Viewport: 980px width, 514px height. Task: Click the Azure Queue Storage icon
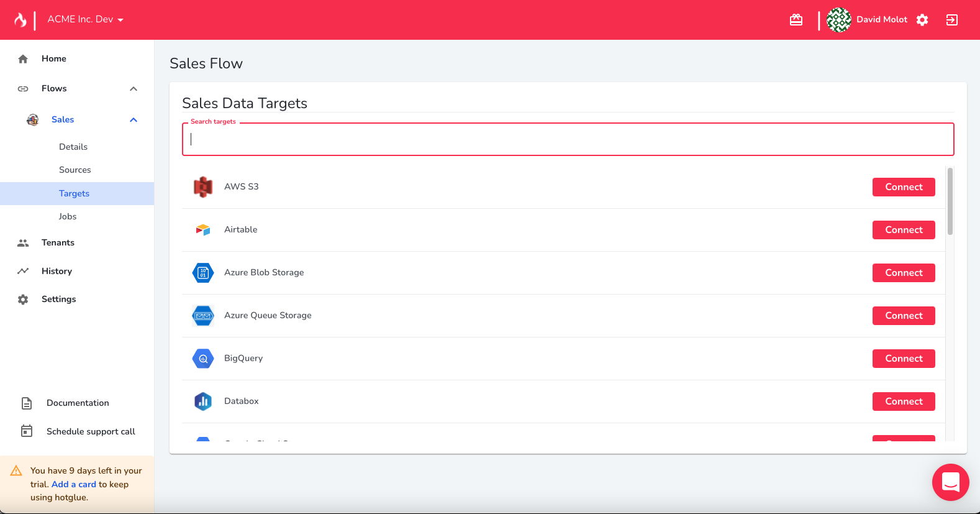point(203,316)
